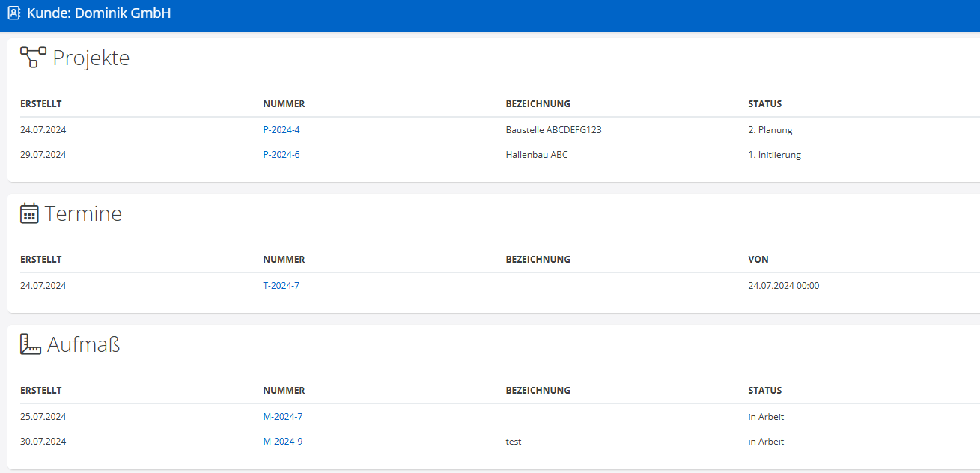Click the customer contact icon in header

coord(13,13)
